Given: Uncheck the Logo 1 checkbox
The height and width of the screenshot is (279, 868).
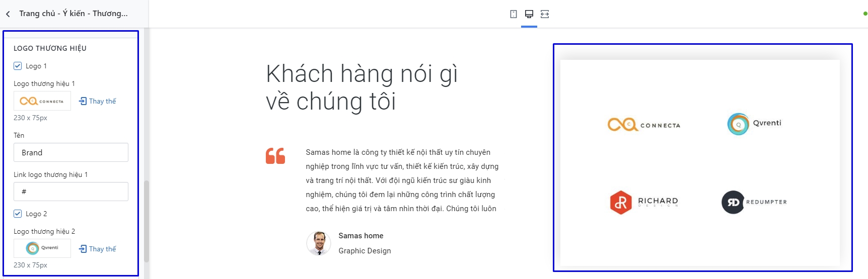Looking at the screenshot, I should coord(18,66).
